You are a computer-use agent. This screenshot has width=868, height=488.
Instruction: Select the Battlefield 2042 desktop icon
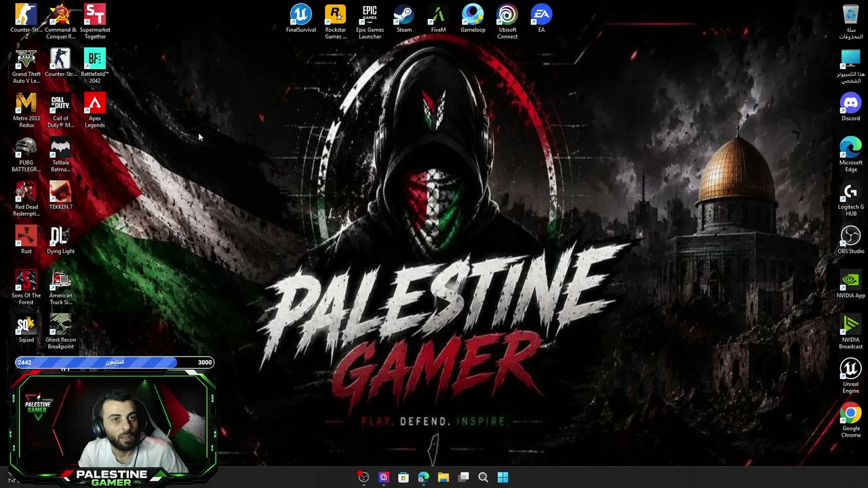95,66
